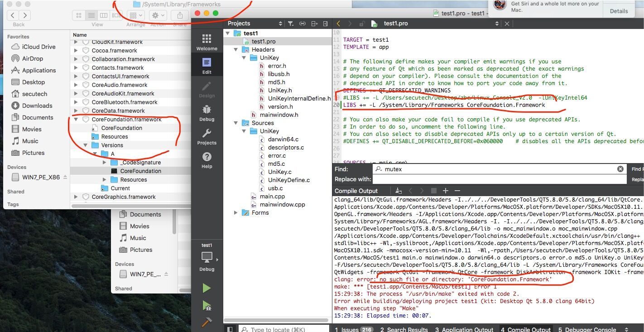
Task: Collapse the test1 project tree node
Action: pos(227,33)
